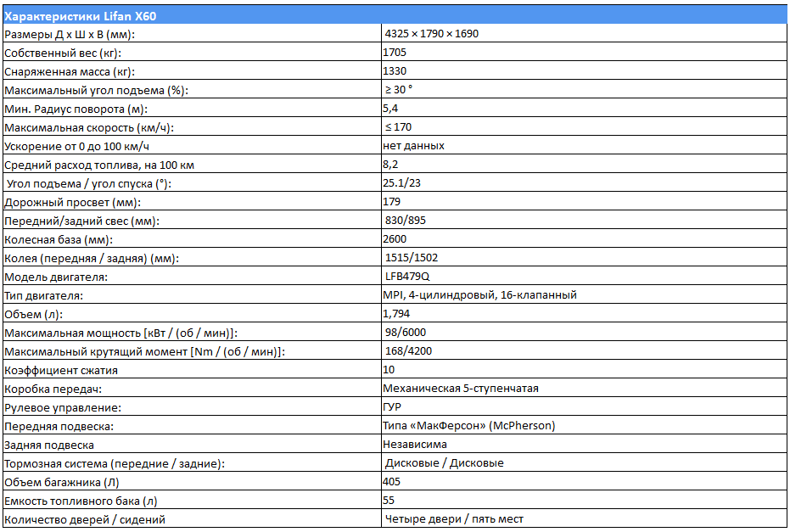Select the value '4325 × 1790 × 1690'

pos(432,34)
